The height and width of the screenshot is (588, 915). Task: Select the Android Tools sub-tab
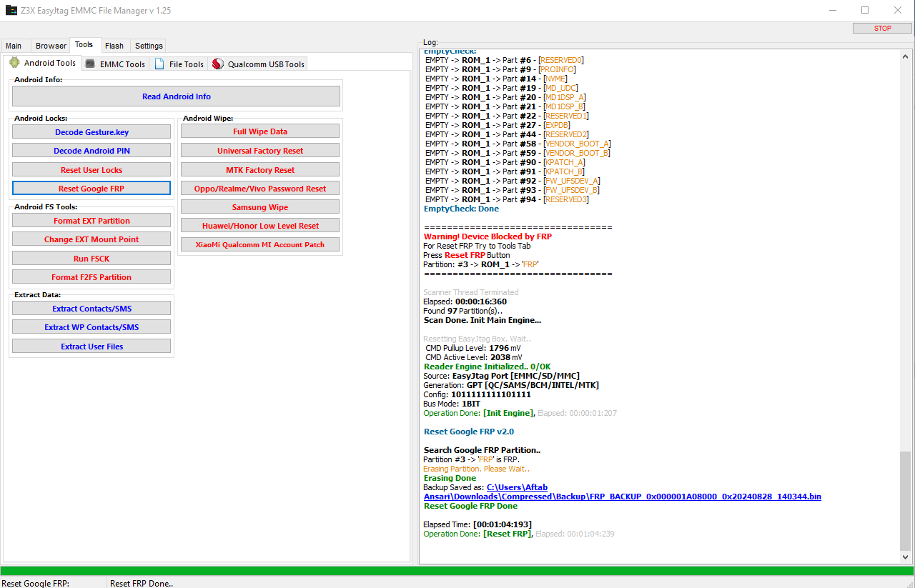tap(42, 63)
